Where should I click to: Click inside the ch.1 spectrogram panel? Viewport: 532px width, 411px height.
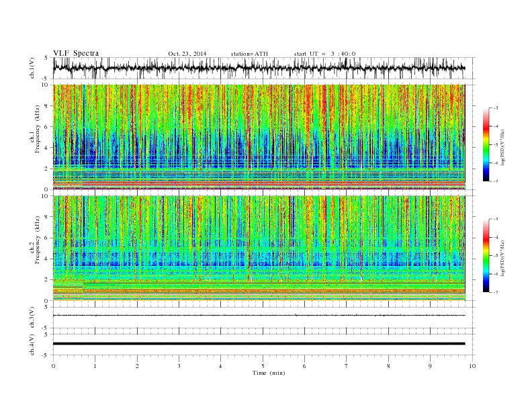coord(259,137)
